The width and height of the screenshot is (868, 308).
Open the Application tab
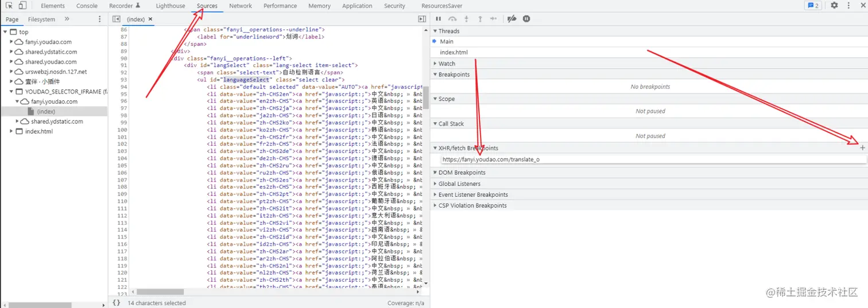pyautogui.click(x=357, y=6)
